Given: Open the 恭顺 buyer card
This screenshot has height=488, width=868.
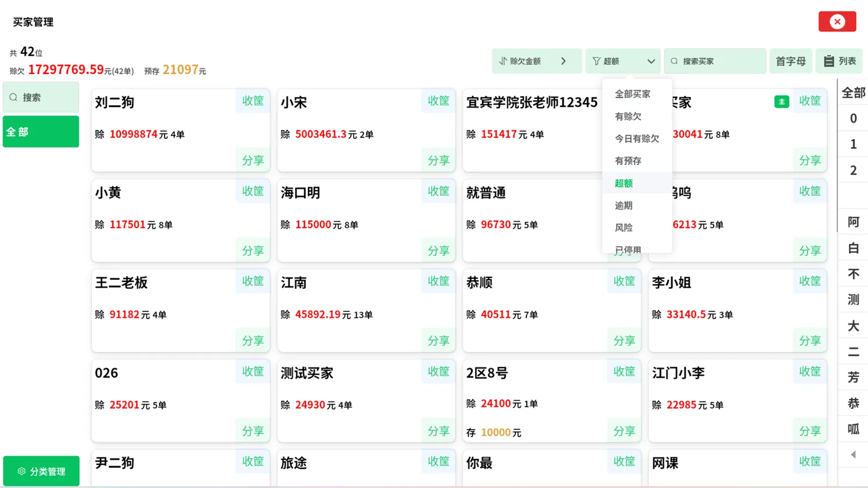Looking at the screenshot, I should pos(552,310).
